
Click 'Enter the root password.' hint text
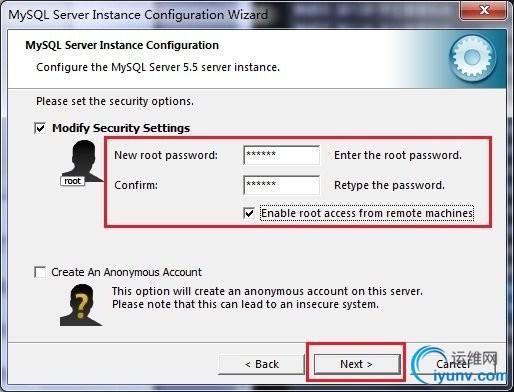398,155
